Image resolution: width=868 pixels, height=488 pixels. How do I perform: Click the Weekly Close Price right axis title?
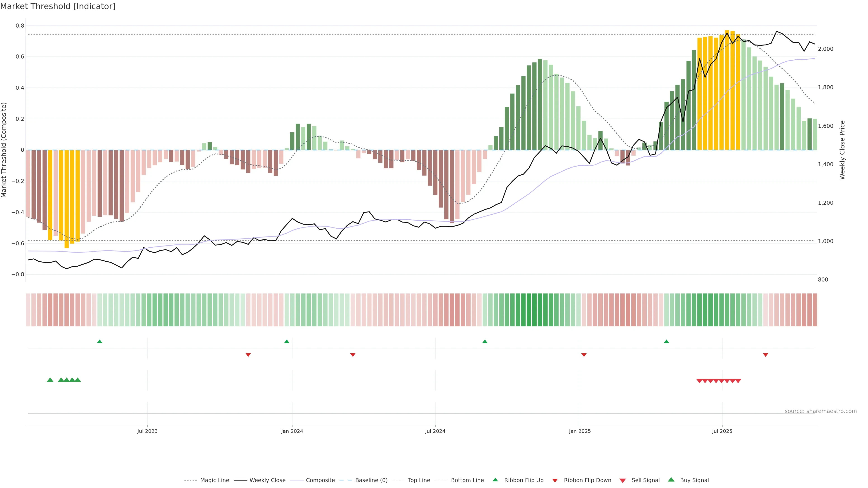(x=842, y=150)
